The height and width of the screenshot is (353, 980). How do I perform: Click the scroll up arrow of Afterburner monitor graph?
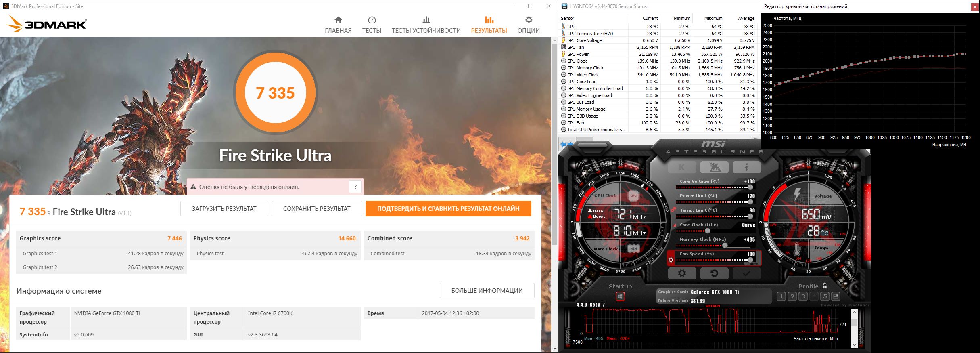click(854, 313)
